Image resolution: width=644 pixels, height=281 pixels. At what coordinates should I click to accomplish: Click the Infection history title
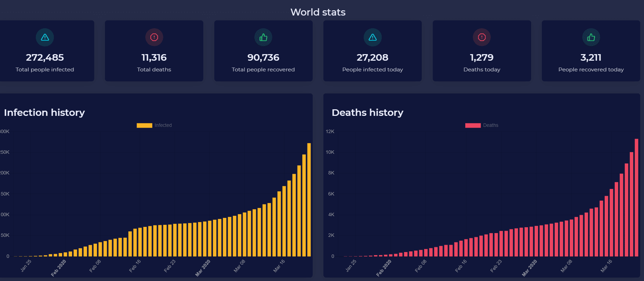(x=45, y=113)
